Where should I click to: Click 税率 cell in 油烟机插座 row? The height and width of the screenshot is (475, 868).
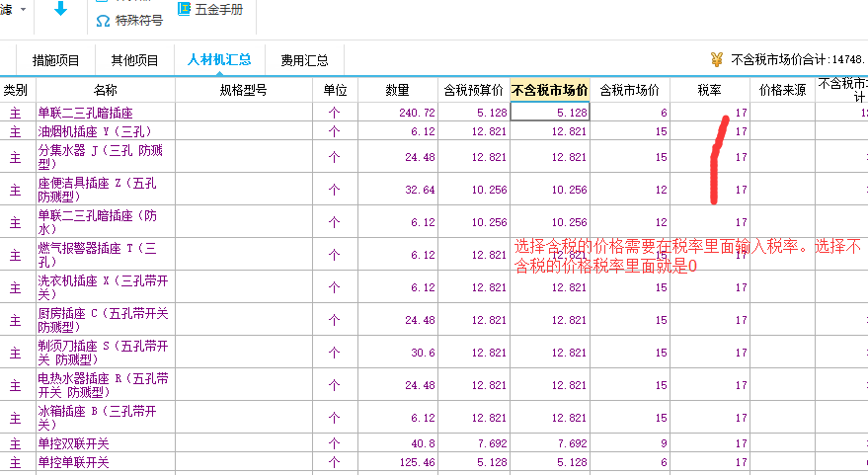(x=709, y=131)
